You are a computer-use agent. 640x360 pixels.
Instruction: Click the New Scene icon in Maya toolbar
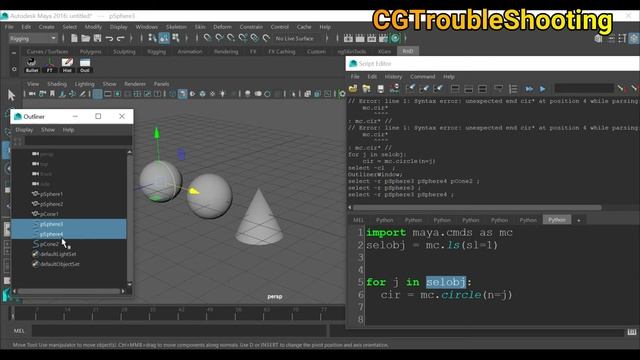pyautogui.click(x=74, y=38)
